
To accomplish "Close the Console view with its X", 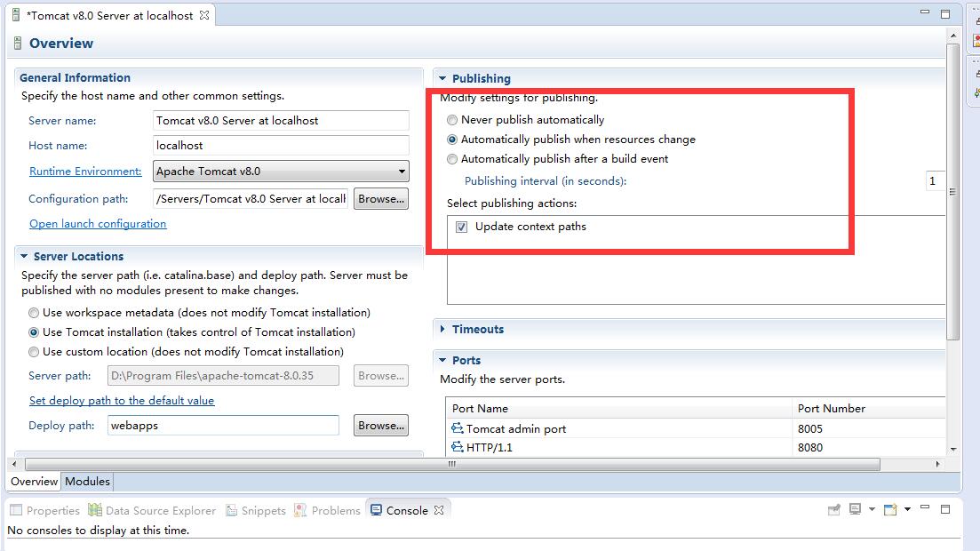I will tap(439, 510).
